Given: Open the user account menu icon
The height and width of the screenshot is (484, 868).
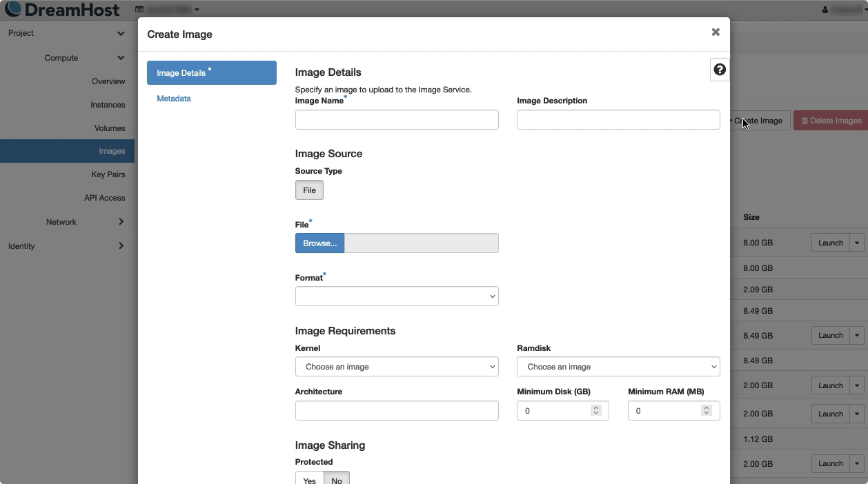Looking at the screenshot, I should coord(825,10).
